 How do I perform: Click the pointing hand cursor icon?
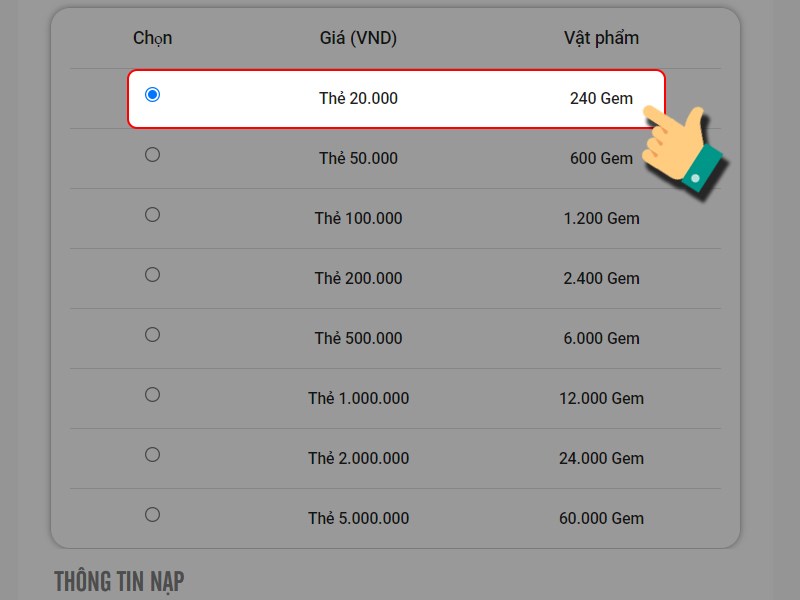[x=684, y=151]
